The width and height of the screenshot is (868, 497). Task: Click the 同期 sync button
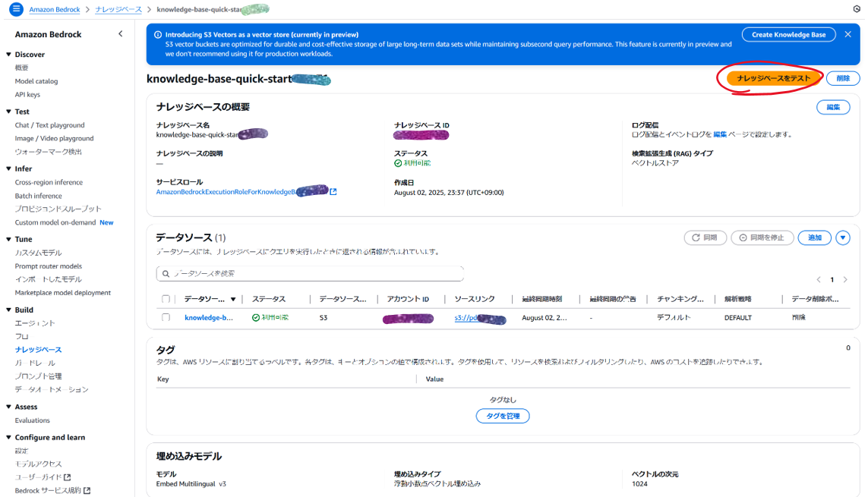click(x=705, y=237)
